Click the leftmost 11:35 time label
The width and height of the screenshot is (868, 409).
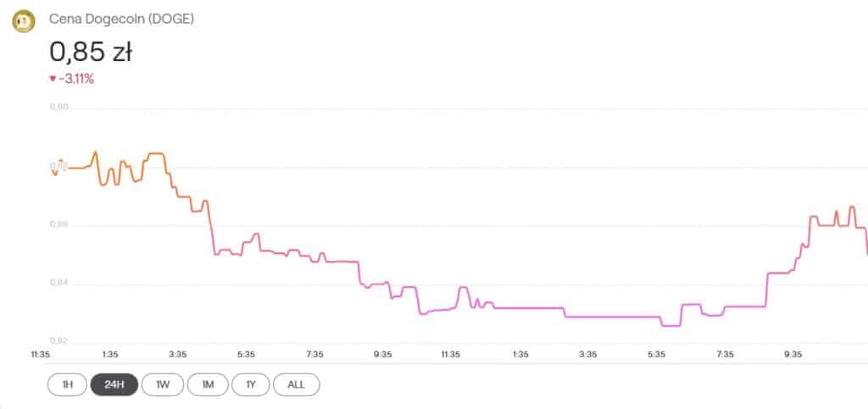pyautogui.click(x=40, y=355)
